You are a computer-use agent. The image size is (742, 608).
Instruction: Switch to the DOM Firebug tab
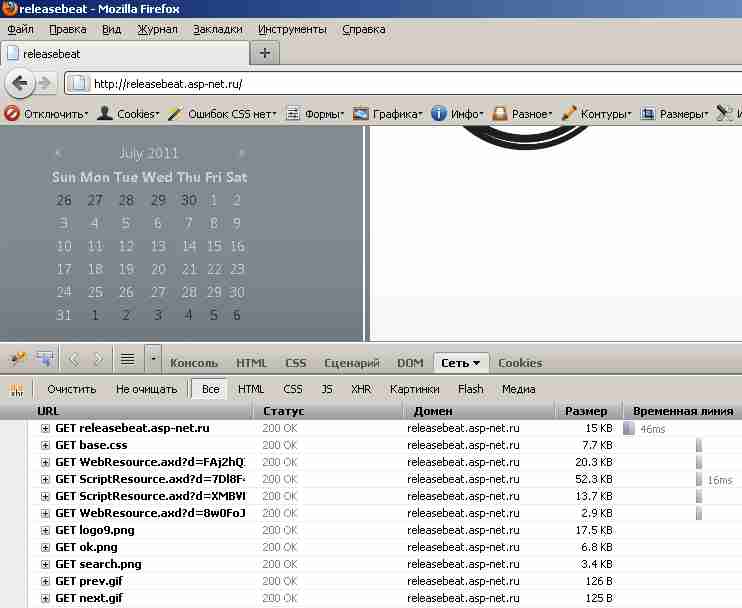410,363
